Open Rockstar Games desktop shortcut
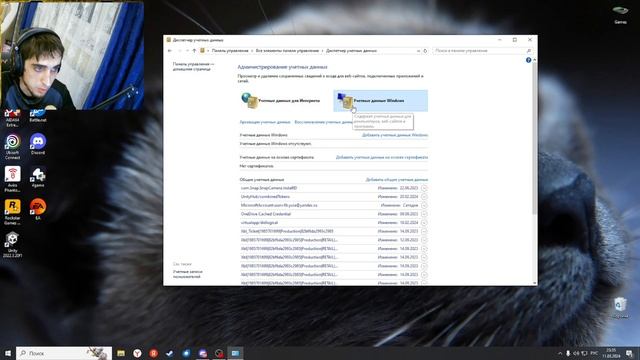 point(13,212)
